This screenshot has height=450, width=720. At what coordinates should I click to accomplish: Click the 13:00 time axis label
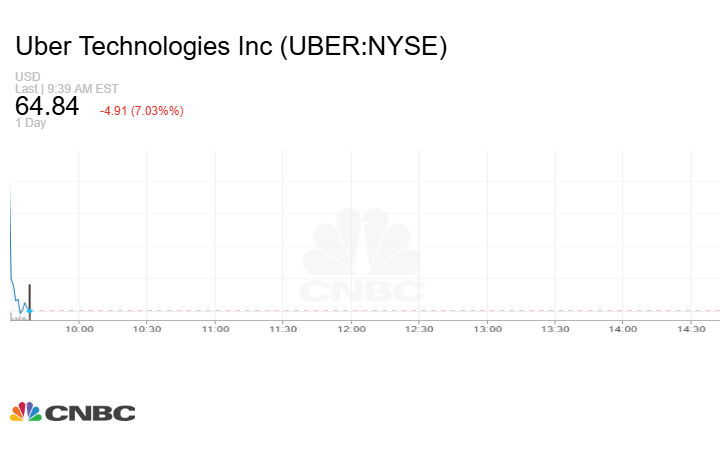(x=487, y=328)
